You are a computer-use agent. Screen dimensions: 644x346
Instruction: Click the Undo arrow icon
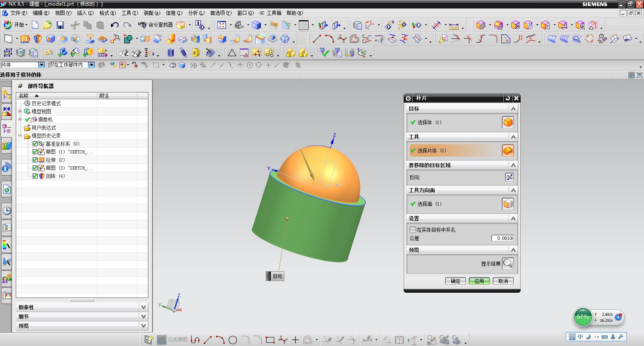[x=115, y=25]
